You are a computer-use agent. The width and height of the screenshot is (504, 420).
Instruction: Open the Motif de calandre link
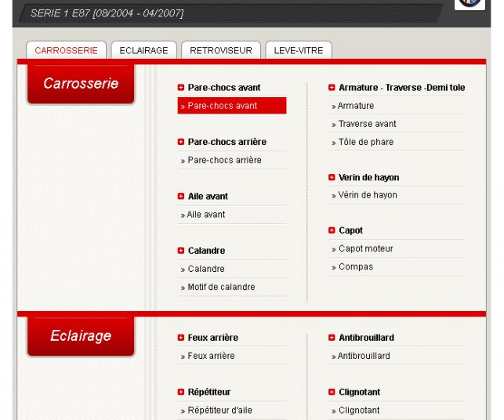221,287
